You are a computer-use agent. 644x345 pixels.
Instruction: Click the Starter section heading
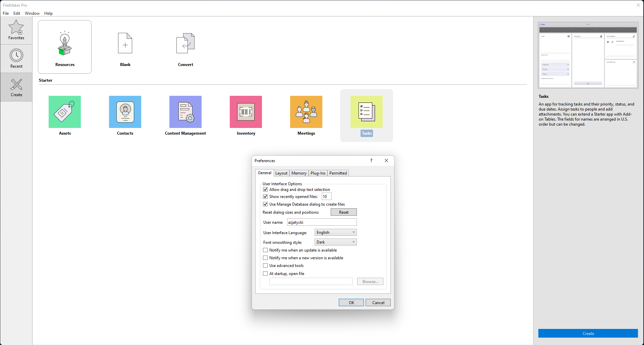(x=46, y=80)
